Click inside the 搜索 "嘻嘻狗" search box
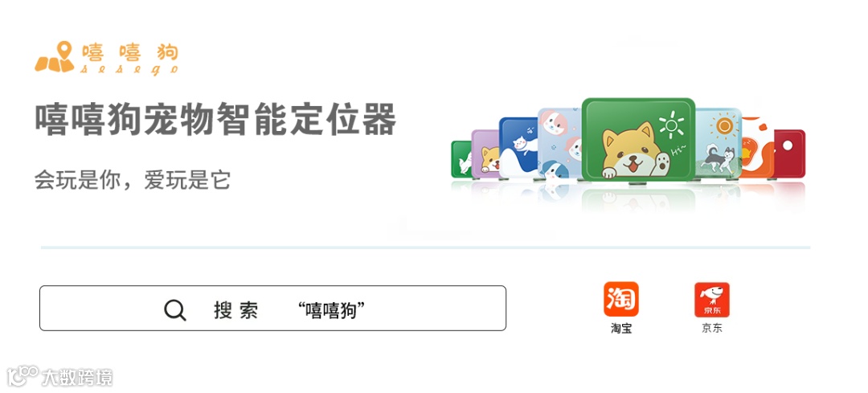This screenshot has height=393, width=868. click(x=272, y=309)
